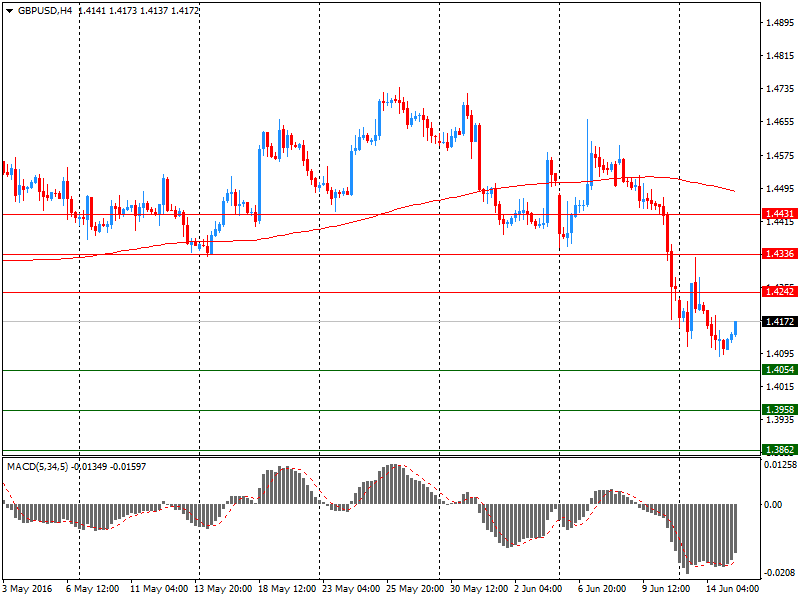
Task: Click the 13 May 20:00 time label
Action: pos(223,589)
